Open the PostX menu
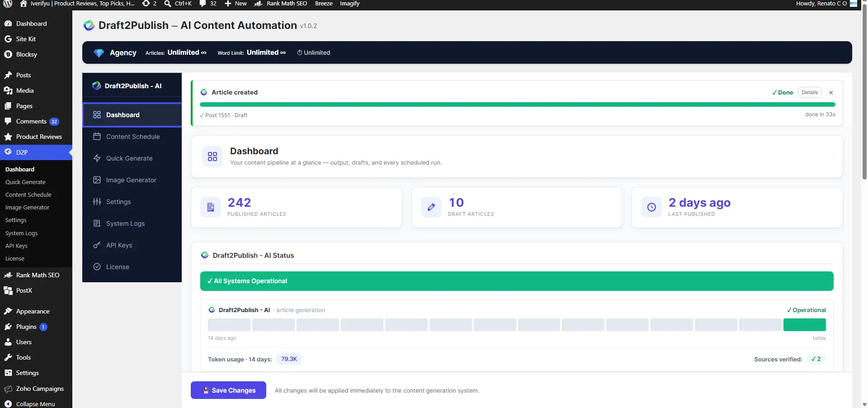This screenshot has width=868, height=408. (36, 290)
